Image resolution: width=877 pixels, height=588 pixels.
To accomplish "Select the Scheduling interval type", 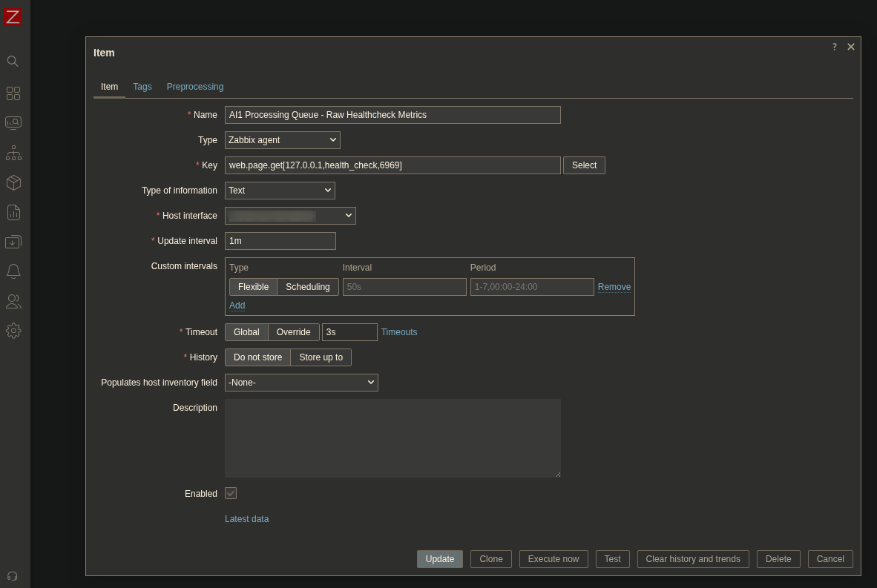I will click(308, 287).
